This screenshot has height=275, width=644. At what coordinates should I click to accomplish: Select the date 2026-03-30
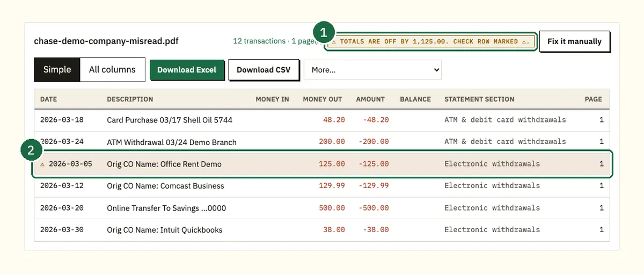pyautogui.click(x=62, y=230)
